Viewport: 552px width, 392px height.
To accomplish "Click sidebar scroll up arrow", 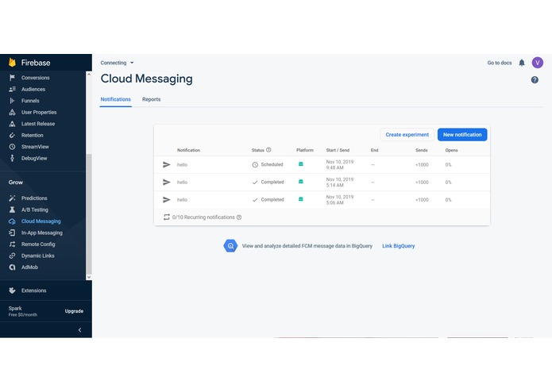I will (89, 75).
